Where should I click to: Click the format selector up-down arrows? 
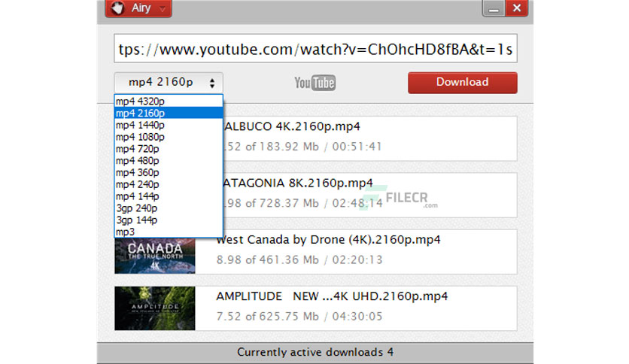pyautogui.click(x=212, y=83)
